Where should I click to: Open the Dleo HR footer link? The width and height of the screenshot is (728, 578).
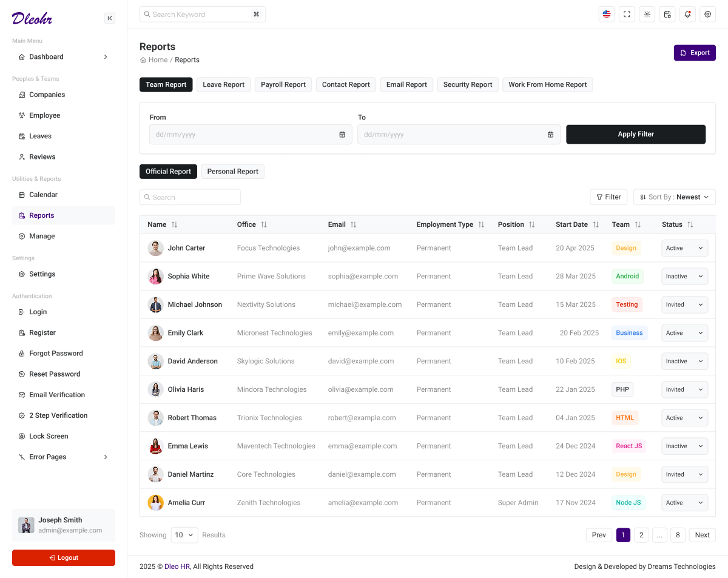click(177, 566)
